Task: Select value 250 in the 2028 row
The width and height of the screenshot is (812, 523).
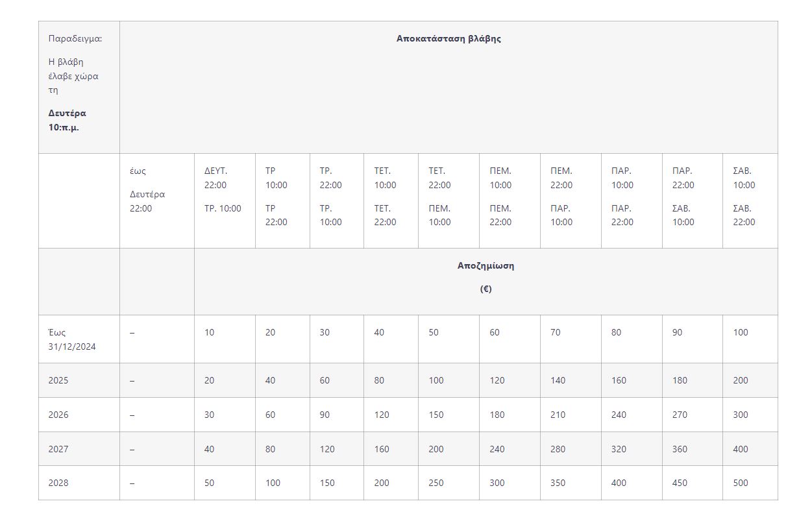Action: [x=436, y=483]
